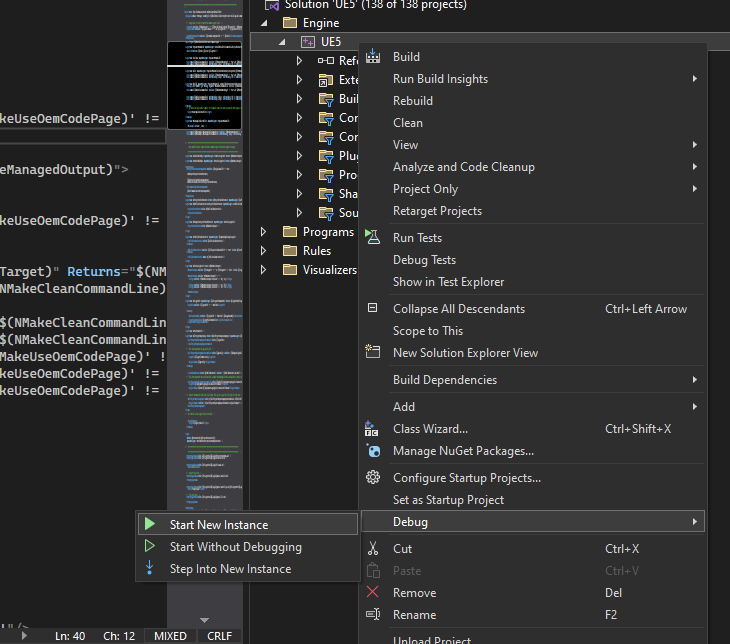Image resolution: width=730 pixels, height=644 pixels.
Task: Click the Build icon in context menu
Action: click(372, 56)
